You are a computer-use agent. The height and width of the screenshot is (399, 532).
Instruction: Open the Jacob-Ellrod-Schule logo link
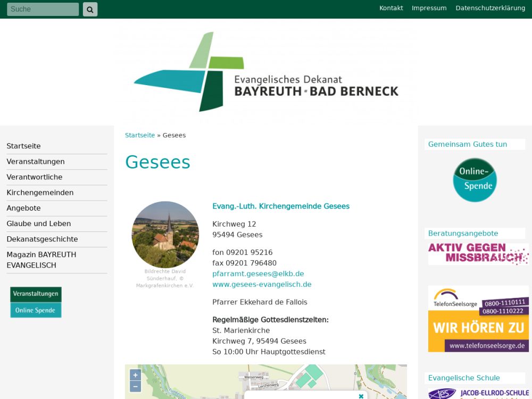[478, 393]
